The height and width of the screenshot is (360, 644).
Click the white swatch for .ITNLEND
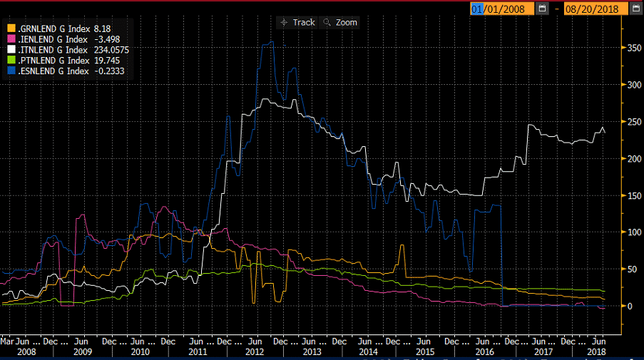coord(10,50)
